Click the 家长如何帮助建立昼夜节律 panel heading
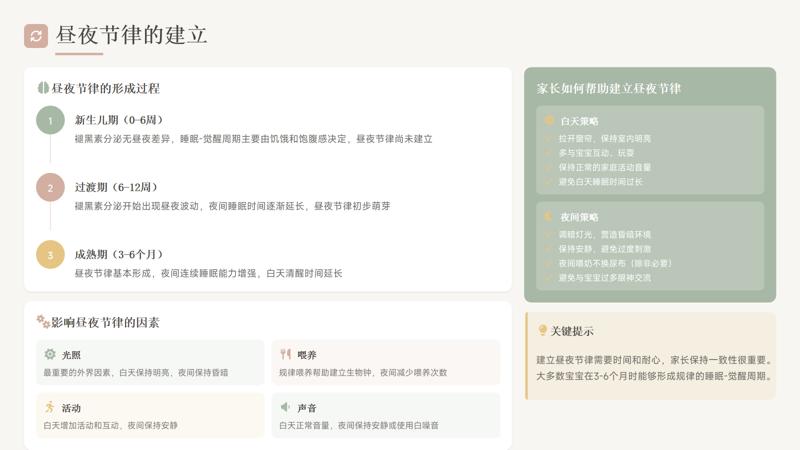Image resolution: width=800 pixels, height=450 pixels. [609, 88]
